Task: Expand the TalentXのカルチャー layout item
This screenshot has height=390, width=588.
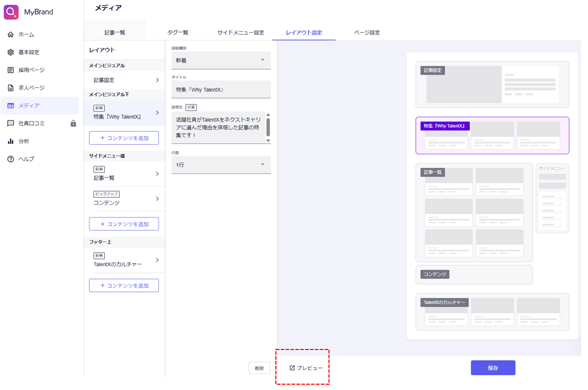Action: 124,261
